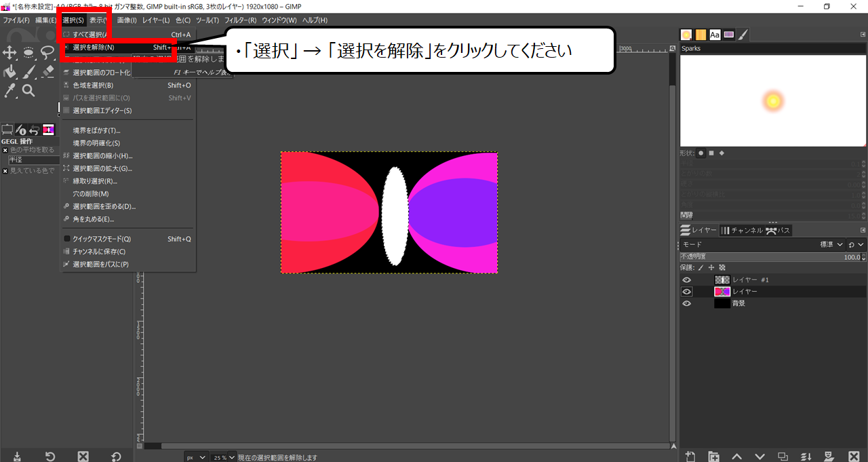This screenshot has height=462, width=868.
Task: Choose 境界をぼかす(T)...
Action: 127,130
